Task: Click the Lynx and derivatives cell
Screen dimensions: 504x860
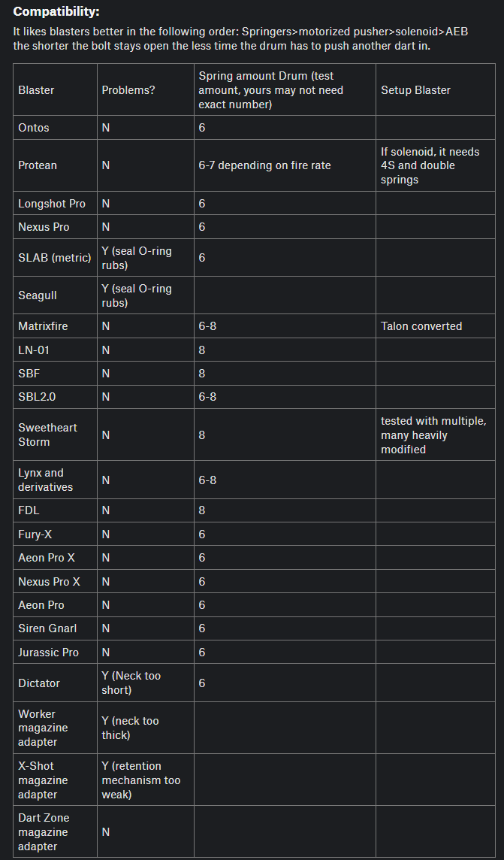Action: click(45, 480)
